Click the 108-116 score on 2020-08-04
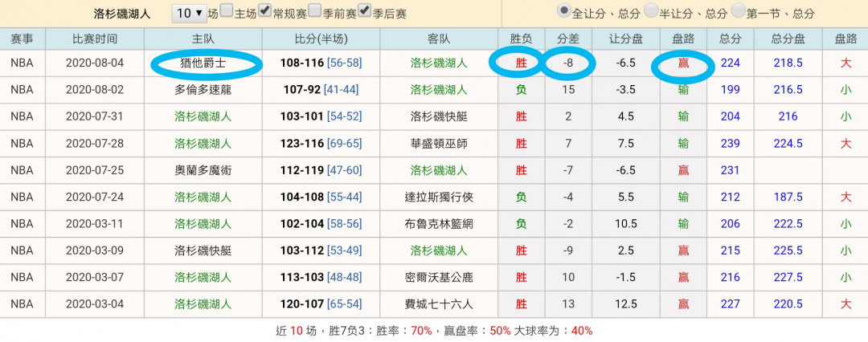The width and height of the screenshot is (868, 342). 301,63
